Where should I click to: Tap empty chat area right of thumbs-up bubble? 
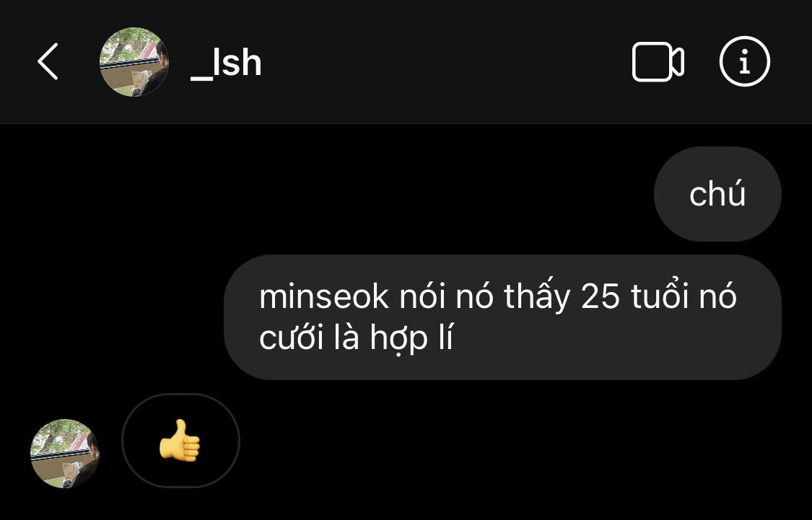(518, 441)
